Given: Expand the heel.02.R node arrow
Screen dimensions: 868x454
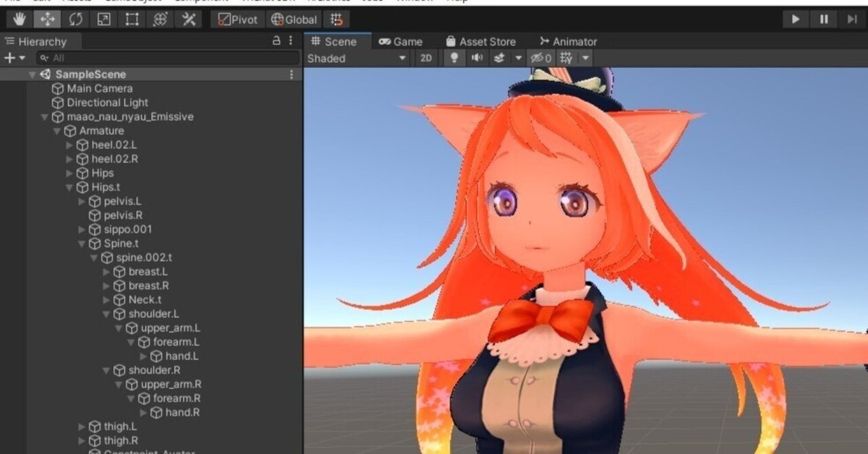Looking at the screenshot, I should [x=69, y=159].
